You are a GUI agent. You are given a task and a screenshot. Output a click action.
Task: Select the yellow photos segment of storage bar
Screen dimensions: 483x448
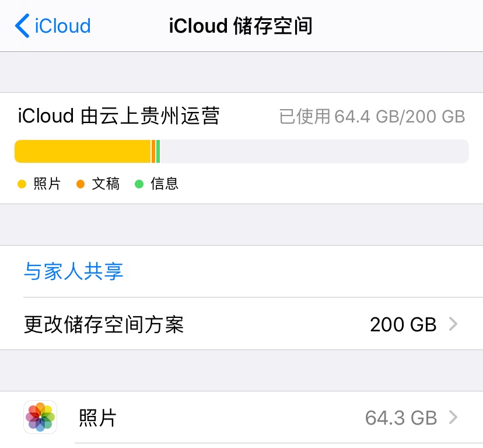[x=82, y=152]
